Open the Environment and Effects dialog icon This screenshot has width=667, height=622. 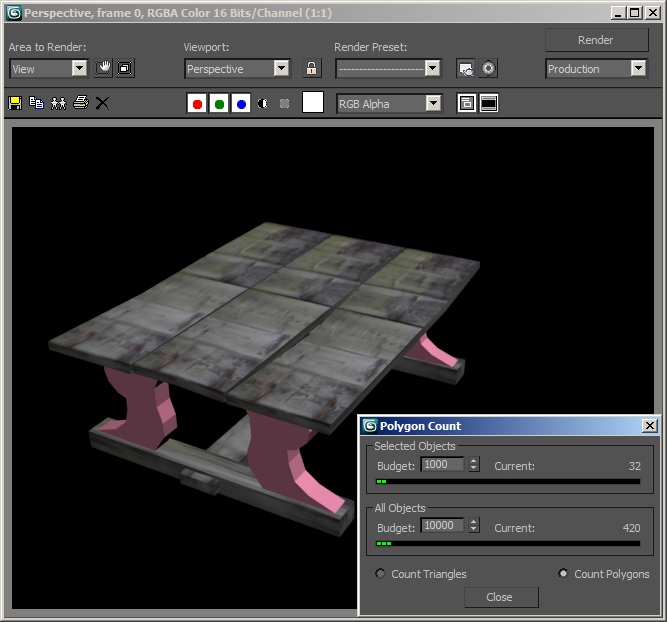488,68
